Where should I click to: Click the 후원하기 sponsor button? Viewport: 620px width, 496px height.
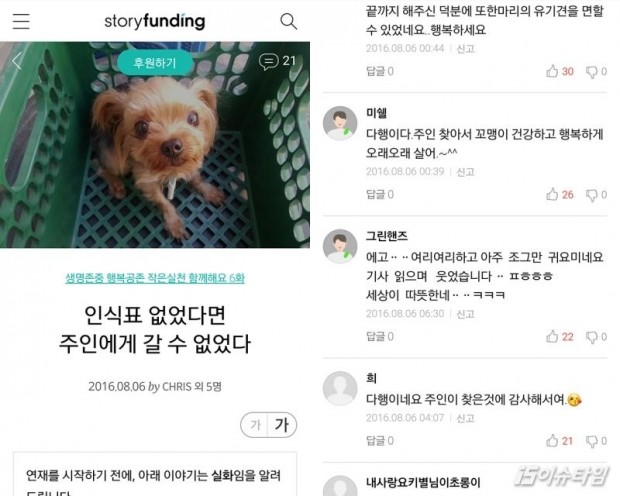click(155, 62)
